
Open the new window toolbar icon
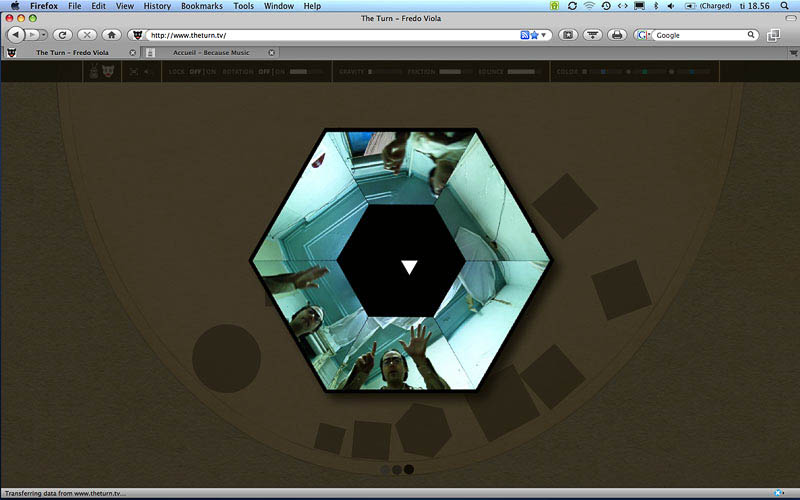pos(773,35)
